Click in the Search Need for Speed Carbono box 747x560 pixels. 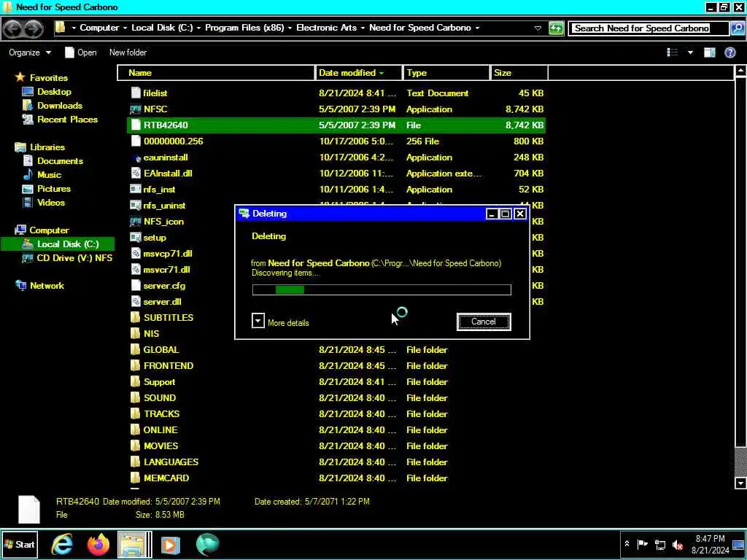(649, 28)
